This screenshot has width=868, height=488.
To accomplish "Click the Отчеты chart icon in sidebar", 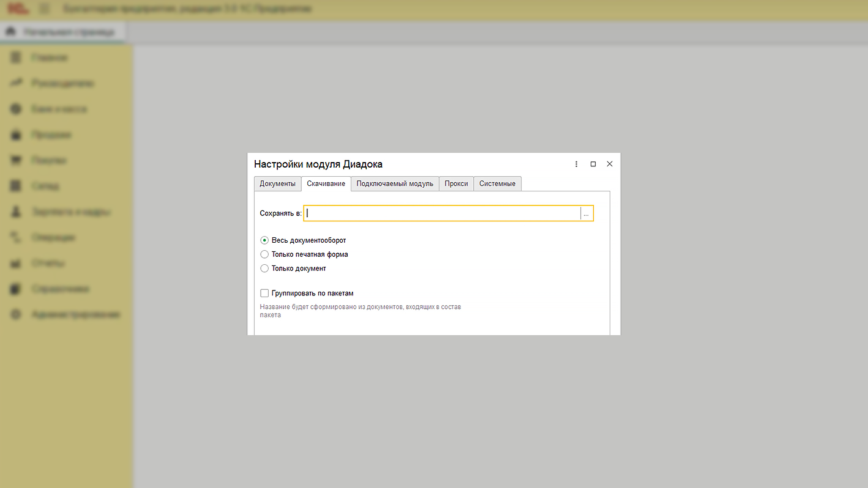I will point(17,264).
